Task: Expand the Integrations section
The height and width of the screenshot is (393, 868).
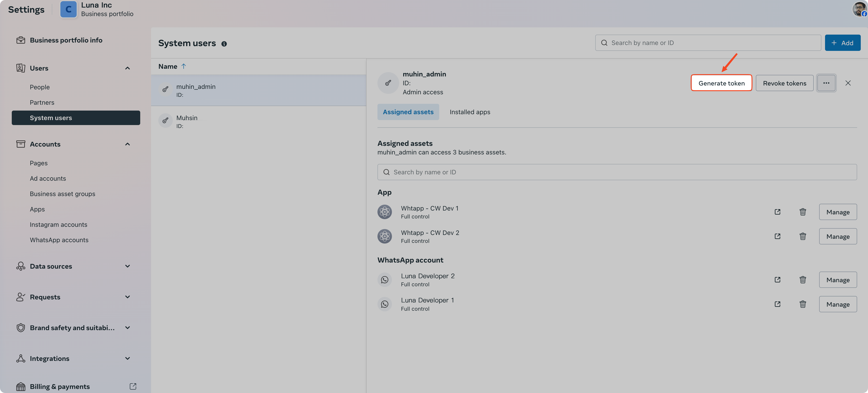Action: pyautogui.click(x=127, y=359)
